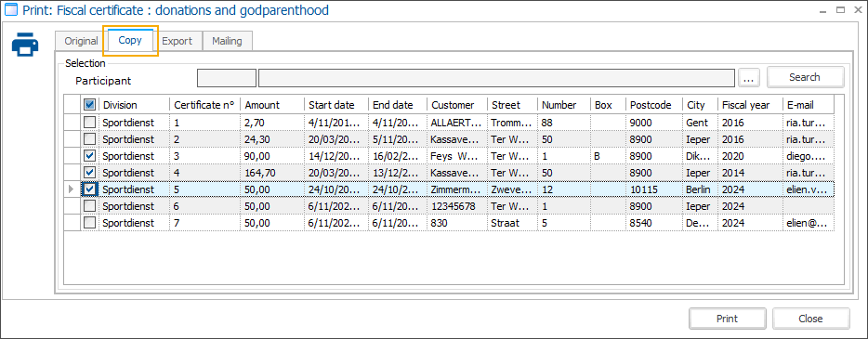Sort by the Box column header

click(608, 105)
